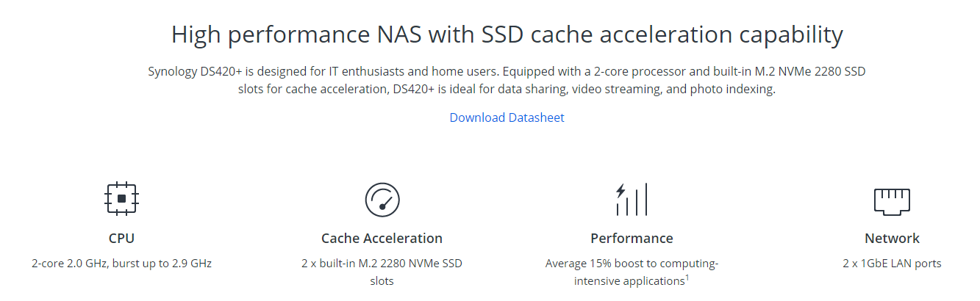980x301 pixels.
Task: Open footnote 1 after computing-intensive applications
Action: click(x=687, y=278)
